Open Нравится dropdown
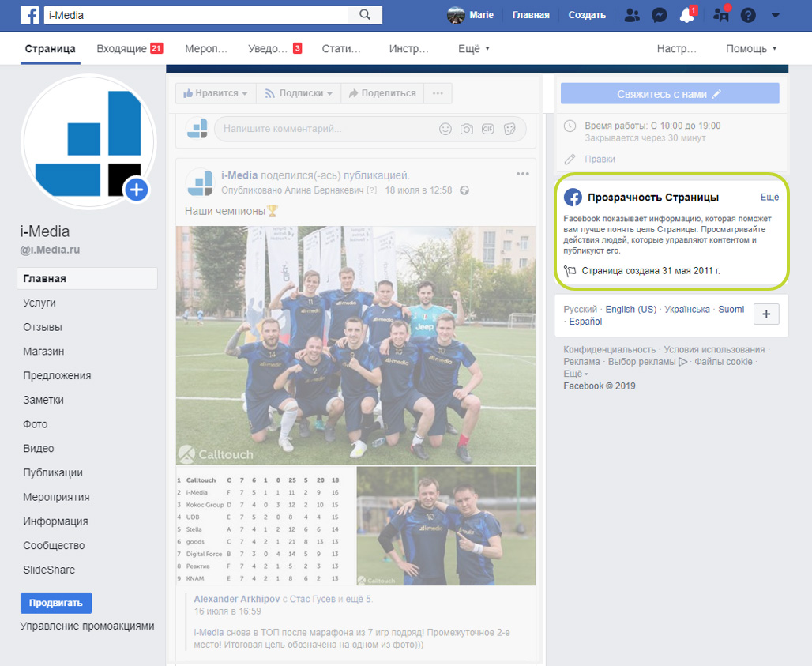 click(x=216, y=93)
